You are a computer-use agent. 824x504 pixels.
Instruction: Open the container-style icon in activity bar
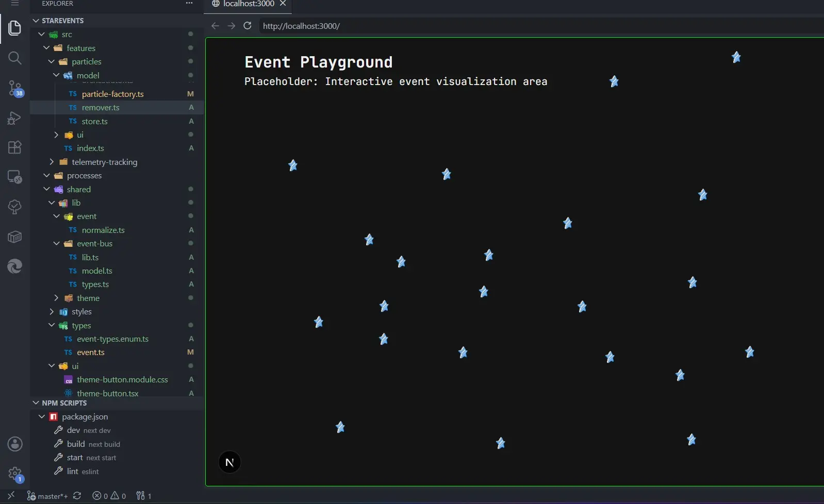click(14, 237)
